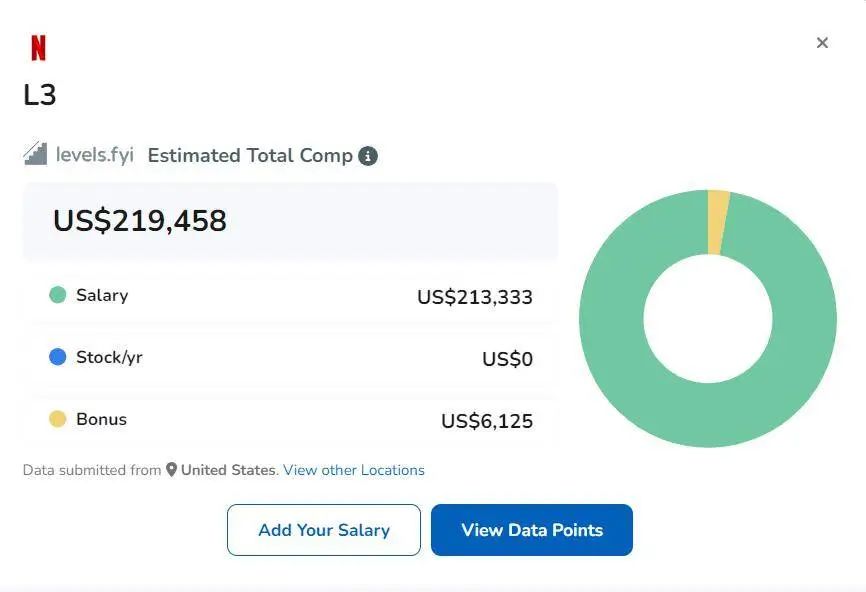Click the blue Stock/yr legend dot

click(x=58, y=357)
